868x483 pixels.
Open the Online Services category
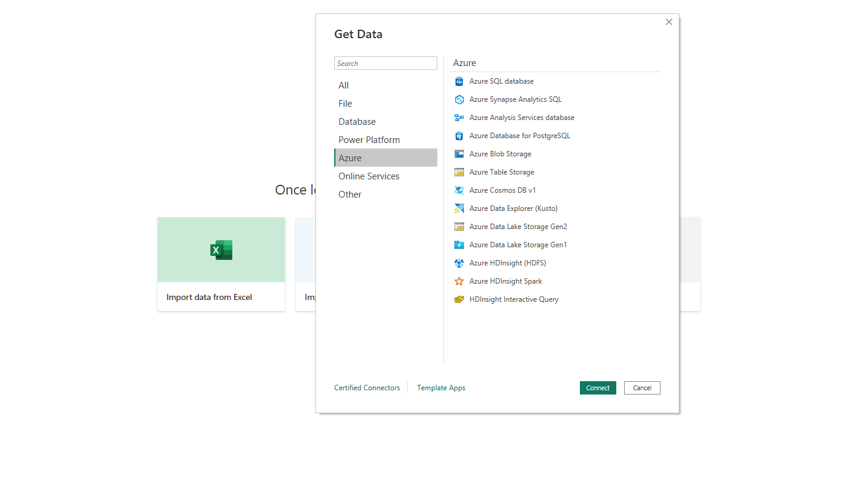pos(369,176)
